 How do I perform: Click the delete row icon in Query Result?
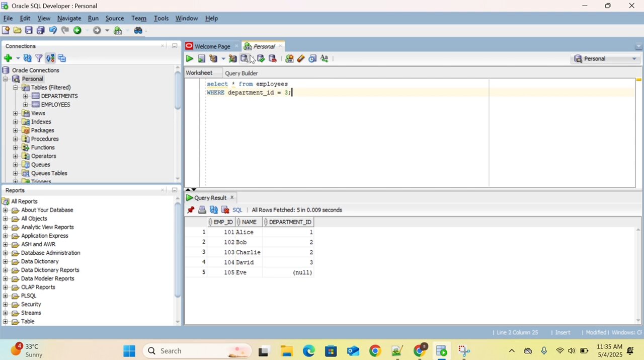click(225, 210)
